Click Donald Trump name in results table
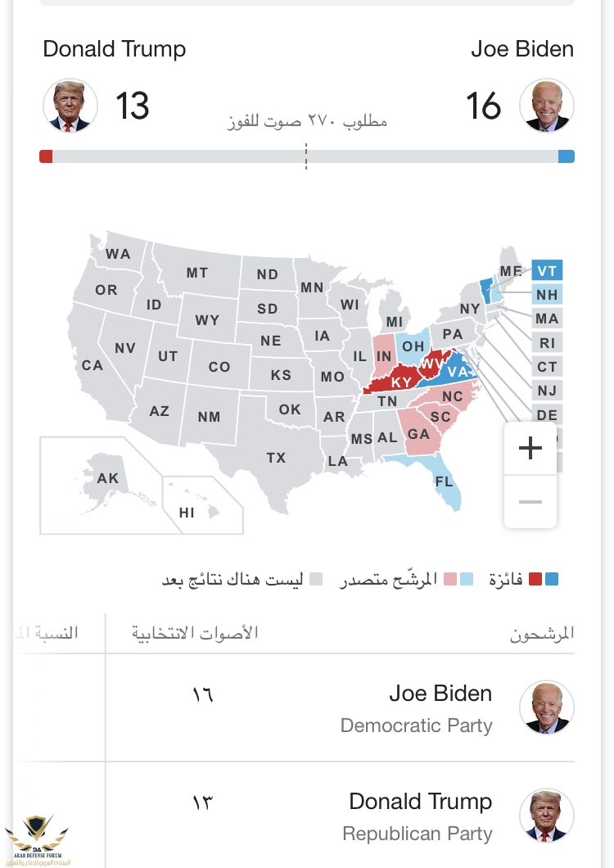The width and height of the screenshot is (614, 868). [420, 801]
